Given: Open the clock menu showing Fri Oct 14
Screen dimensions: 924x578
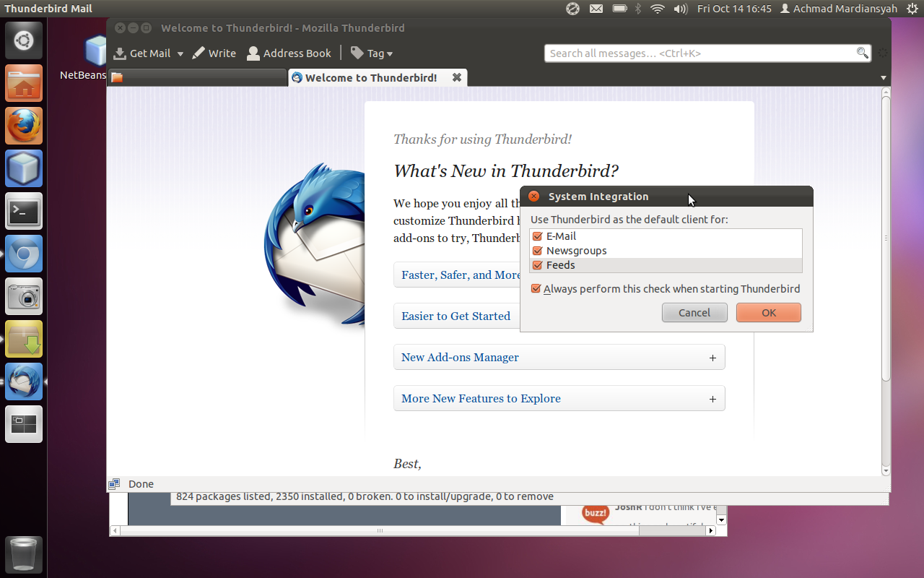Looking at the screenshot, I should [x=734, y=9].
